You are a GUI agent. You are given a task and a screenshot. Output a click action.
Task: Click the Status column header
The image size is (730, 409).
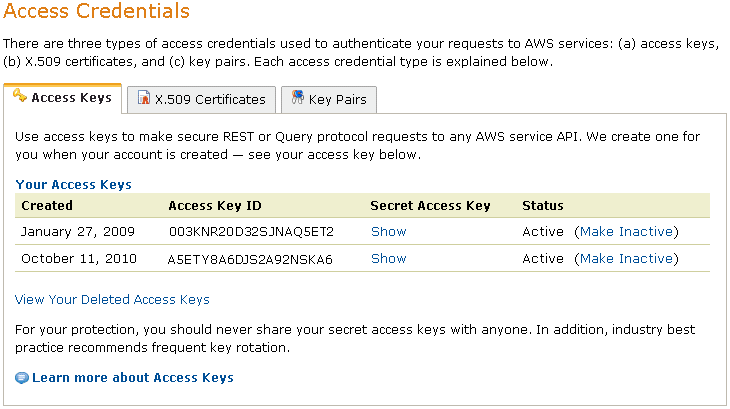coord(543,206)
